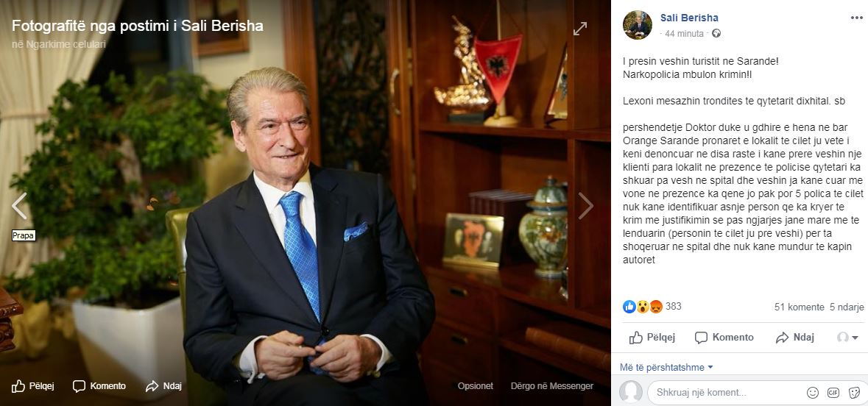The height and width of the screenshot is (406, 868).
Task: Like the post with Pëlqej in sidebar
Action: point(652,338)
